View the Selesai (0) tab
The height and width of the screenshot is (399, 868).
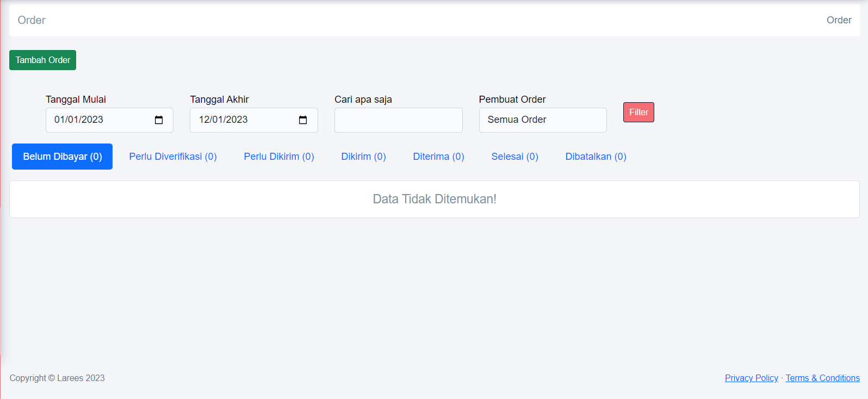click(x=514, y=157)
